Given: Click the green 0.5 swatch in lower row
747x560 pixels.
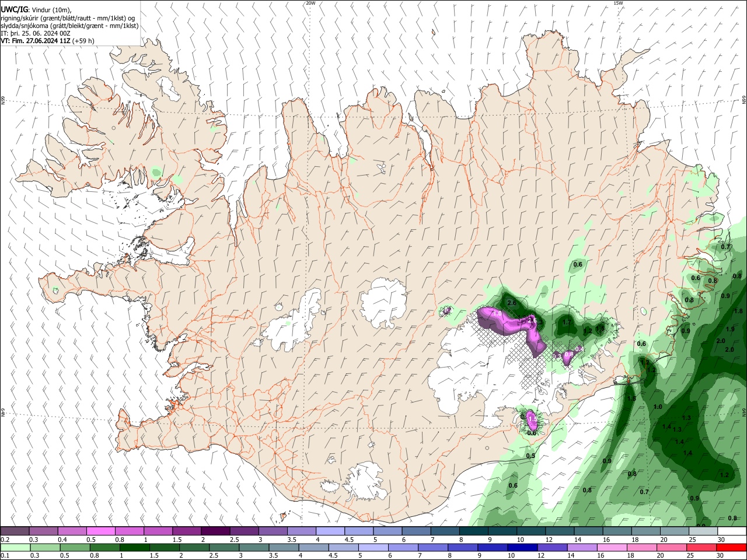Looking at the screenshot, I should pyautogui.click(x=74, y=547).
